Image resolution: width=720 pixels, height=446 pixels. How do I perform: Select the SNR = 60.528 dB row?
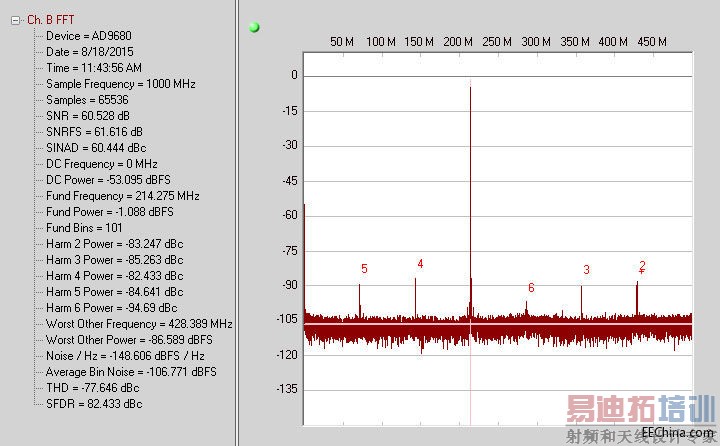point(88,116)
